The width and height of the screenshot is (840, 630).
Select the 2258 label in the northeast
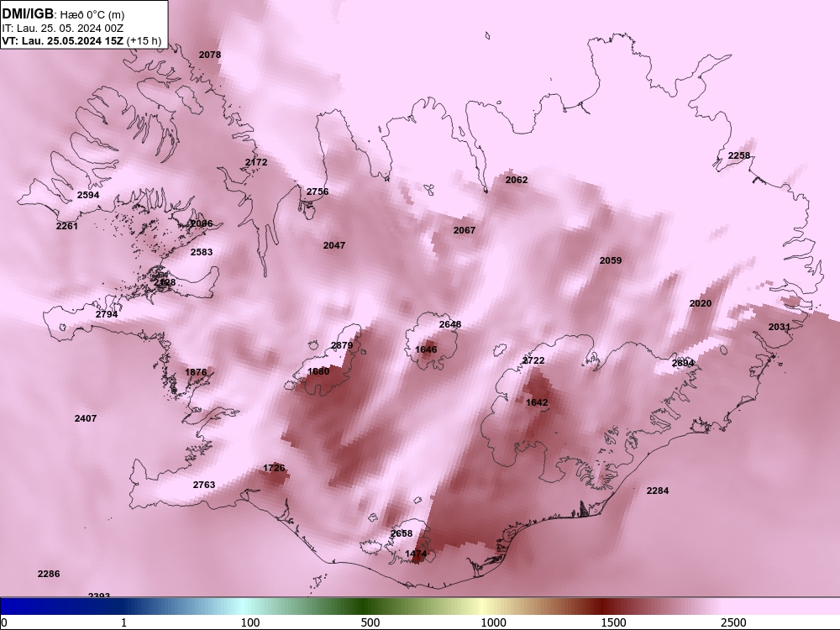tap(739, 156)
